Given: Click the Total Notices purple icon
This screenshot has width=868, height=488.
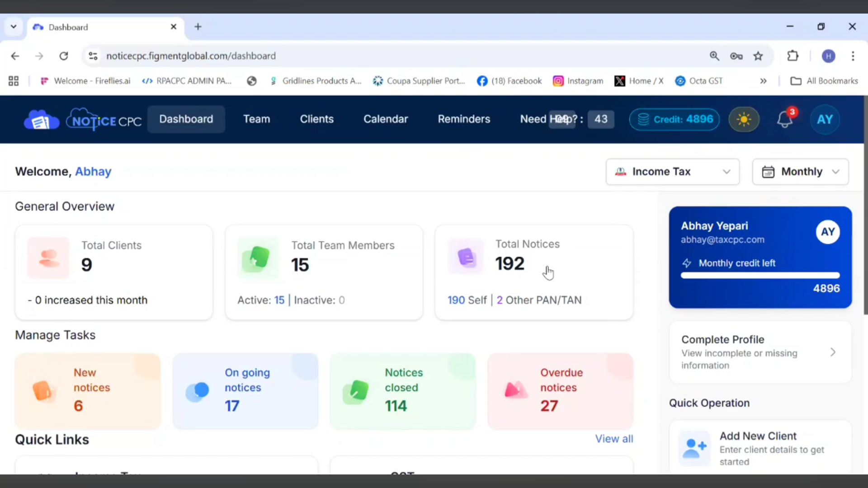Looking at the screenshot, I should (466, 257).
